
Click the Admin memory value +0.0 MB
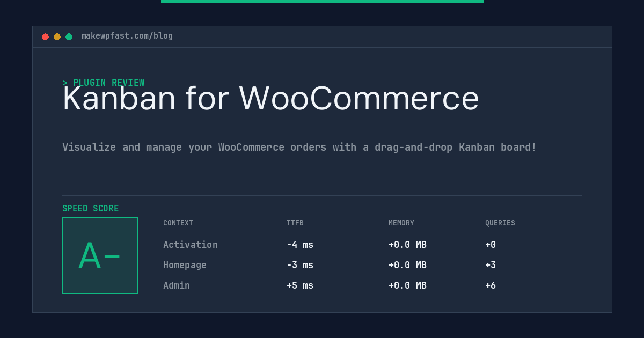click(407, 285)
